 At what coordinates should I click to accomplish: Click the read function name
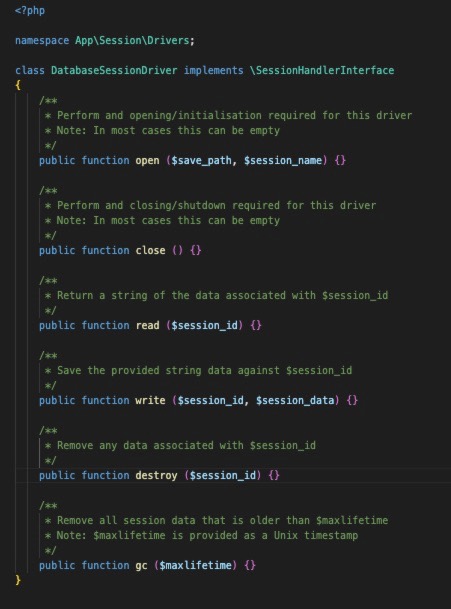point(147,325)
